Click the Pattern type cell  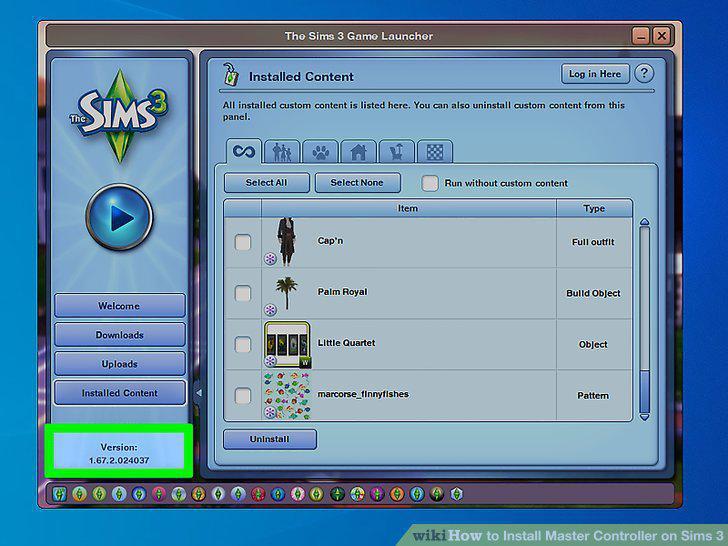pos(593,396)
